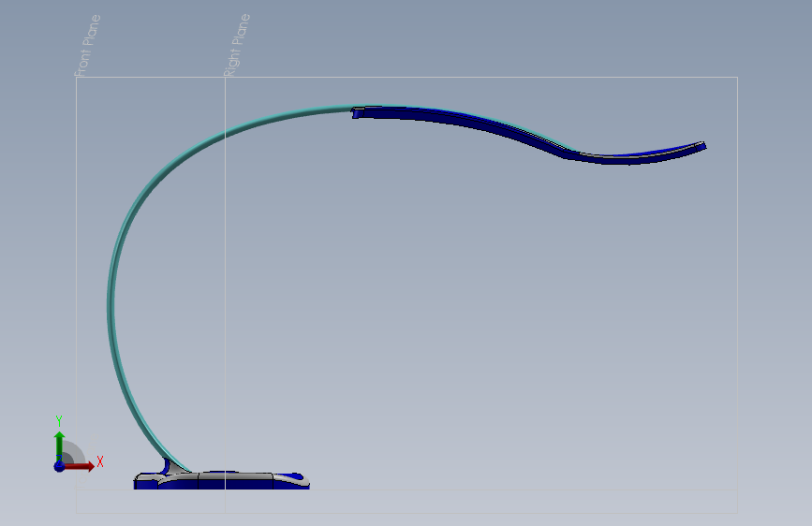812x526 pixels.
Task: Select the dark blue lamp head
Action: (x=528, y=136)
